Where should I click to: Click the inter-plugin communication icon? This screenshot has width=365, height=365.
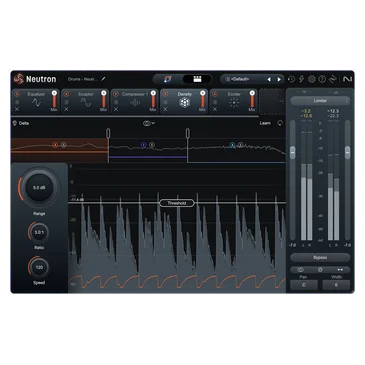click(x=333, y=79)
